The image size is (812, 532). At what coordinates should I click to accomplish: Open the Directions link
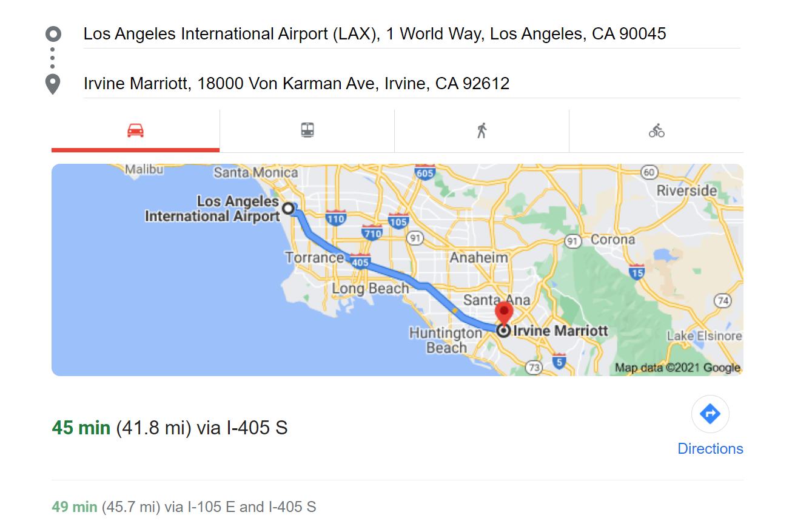710,449
